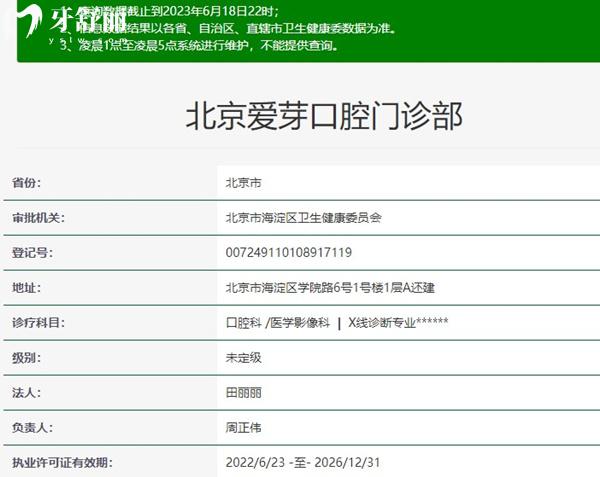Click banner line about 2023年6月18日22时
The image size is (600, 477).
point(170,11)
